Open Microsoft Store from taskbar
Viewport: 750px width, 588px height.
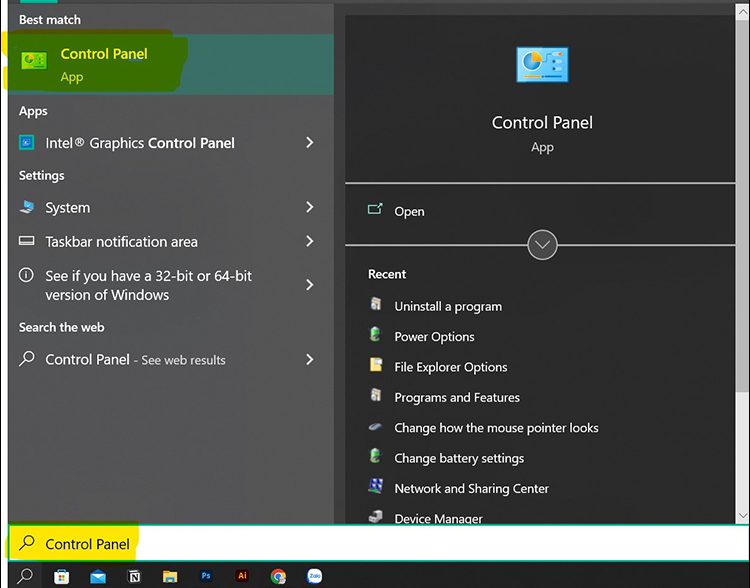click(x=61, y=577)
